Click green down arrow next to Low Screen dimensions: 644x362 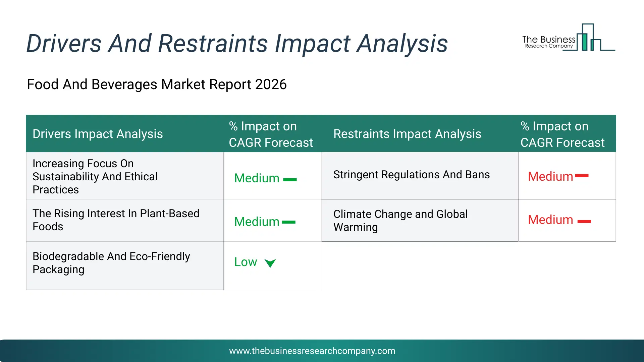click(270, 263)
